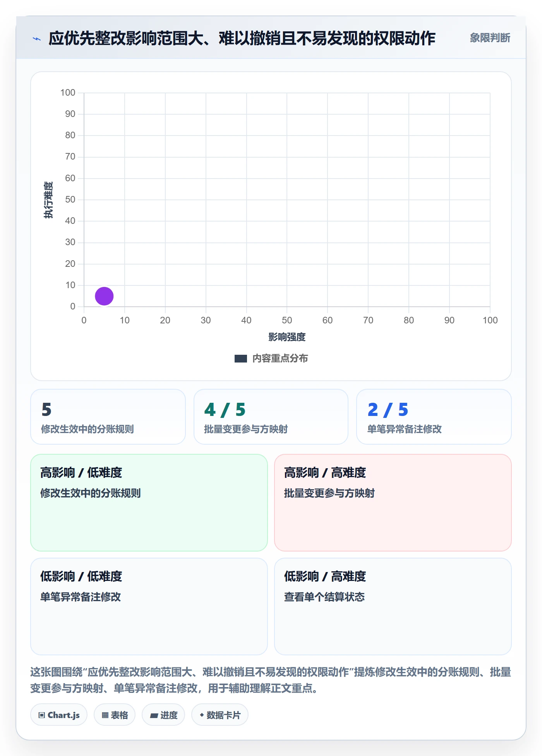
Task: Click the x-axis tick label 50
Action: pos(287,320)
